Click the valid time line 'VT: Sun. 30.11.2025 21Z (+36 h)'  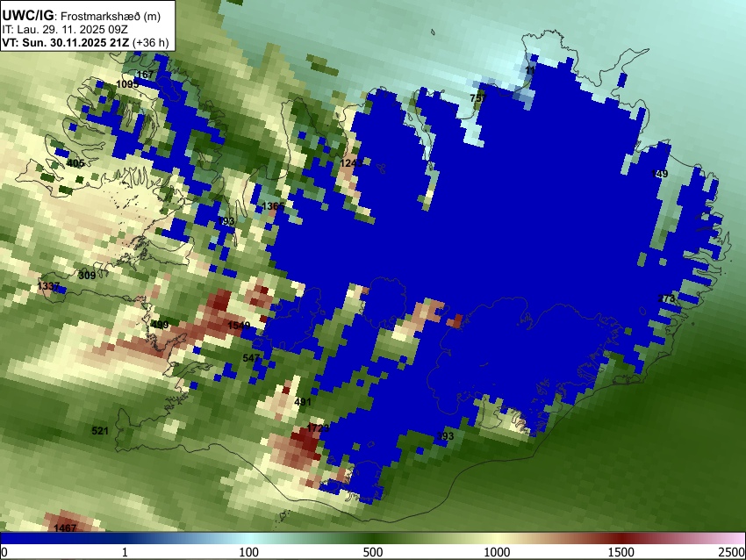tap(85, 42)
